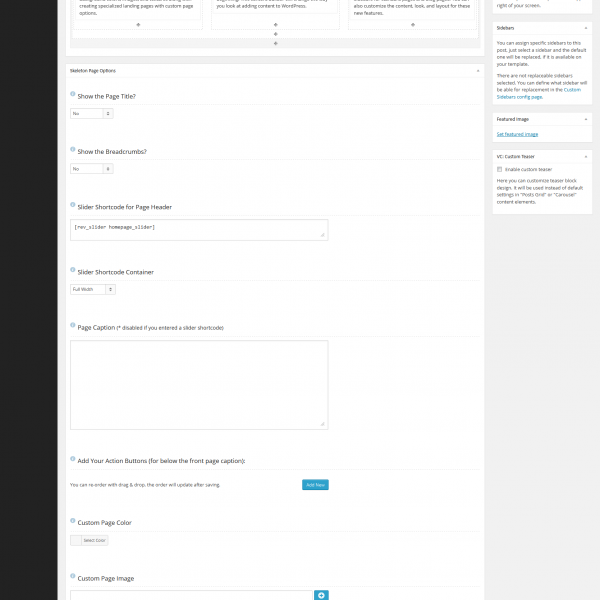Open the Show the Breadcrumbs dropdown
Screen dimensions: 600x600
click(91, 169)
